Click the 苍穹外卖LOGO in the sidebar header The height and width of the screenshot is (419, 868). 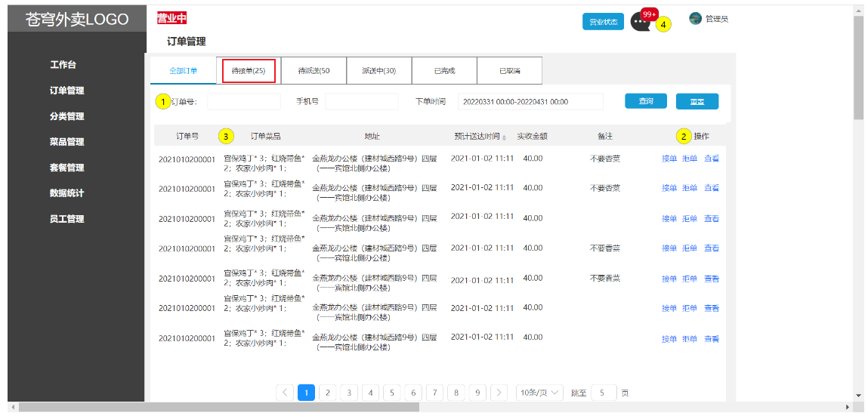point(76,20)
